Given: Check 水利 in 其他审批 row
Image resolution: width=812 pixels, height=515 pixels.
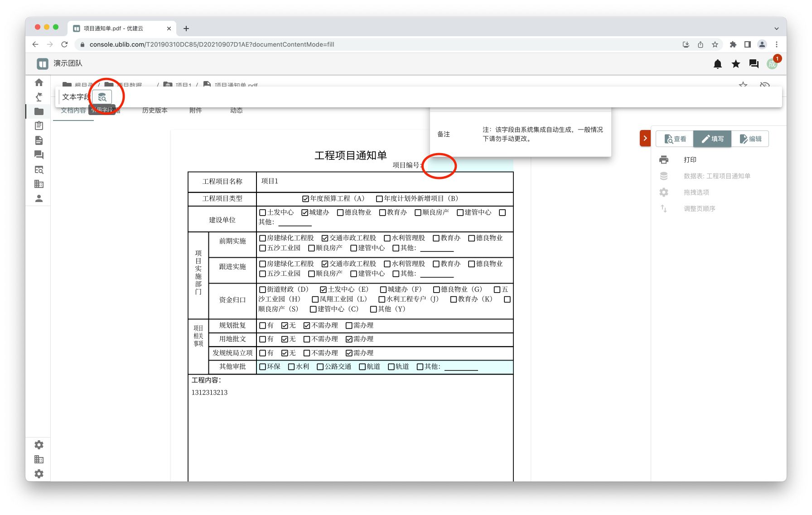Looking at the screenshot, I should [291, 367].
